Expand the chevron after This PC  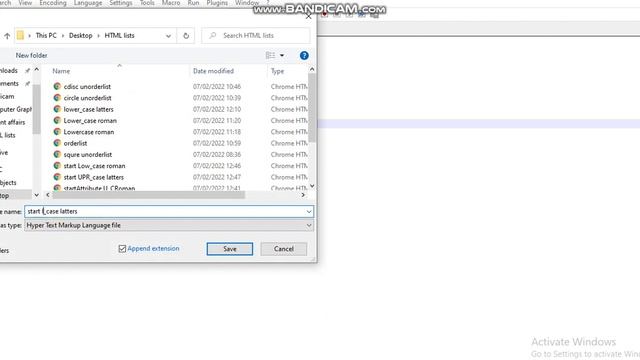(63, 36)
